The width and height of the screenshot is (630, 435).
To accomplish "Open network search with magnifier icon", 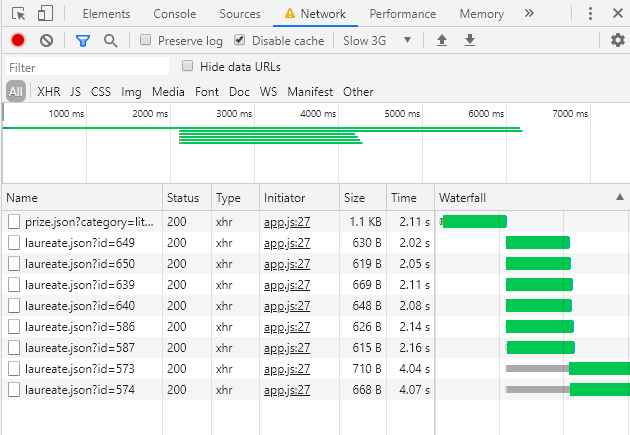I will [110, 41].
